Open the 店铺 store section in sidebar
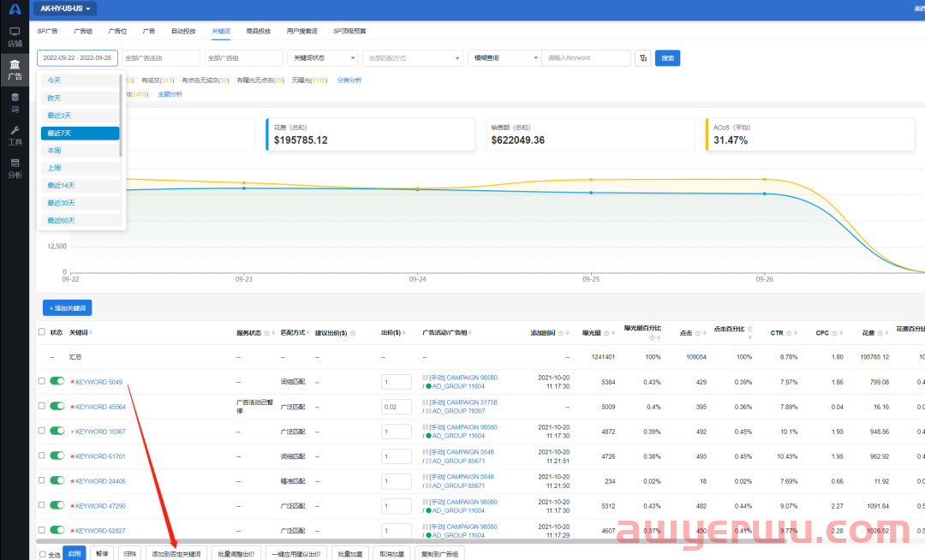The width and height of the screenshot is (925, 560). tap(15, 37)
